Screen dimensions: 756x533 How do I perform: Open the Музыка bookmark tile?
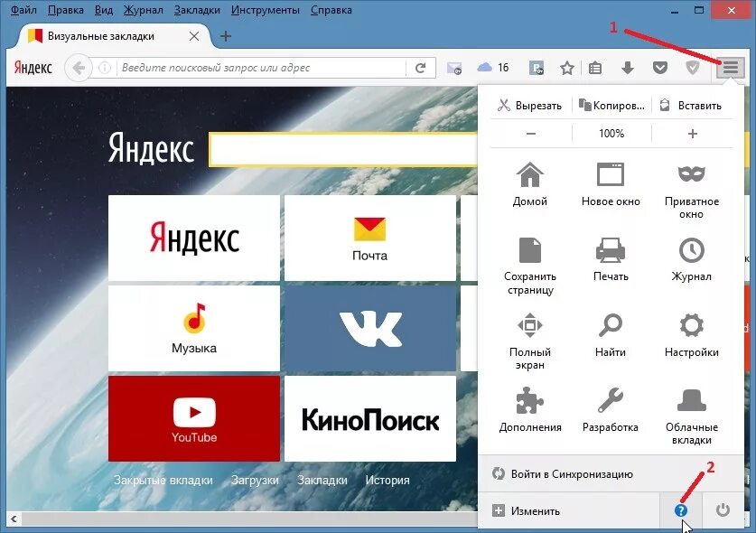point(194,329)
